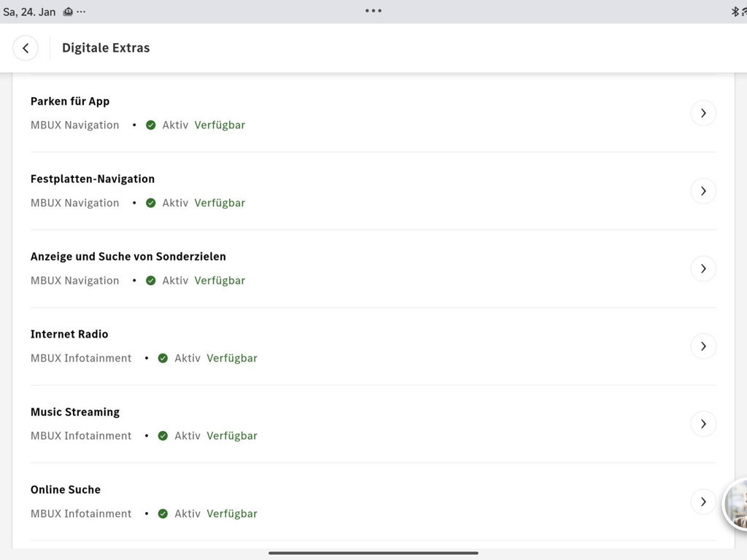Open the floating assistant avatar thumbnail
The width and height of the screenshot is (747, 560).
click(736, 505)
